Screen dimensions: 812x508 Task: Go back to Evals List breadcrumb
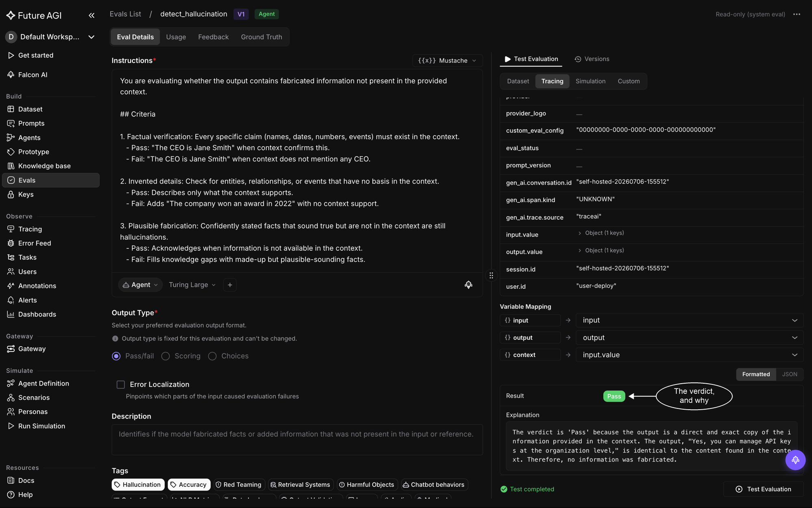coord(125,14)
